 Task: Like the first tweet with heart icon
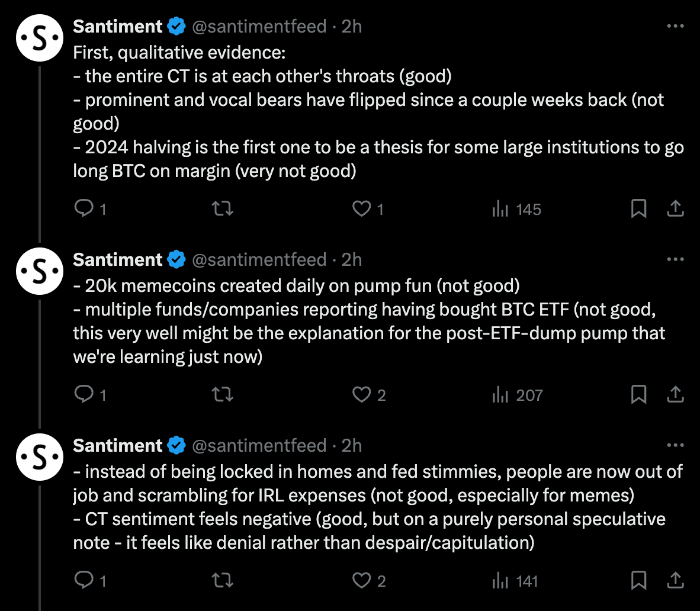coord(362,208)
